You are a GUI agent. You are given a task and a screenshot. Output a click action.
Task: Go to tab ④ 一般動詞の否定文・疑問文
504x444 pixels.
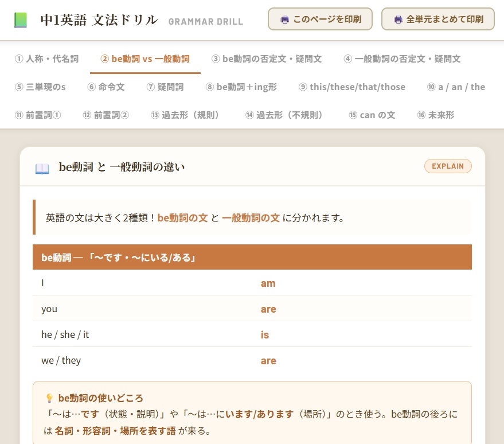(x=402, y=59)
